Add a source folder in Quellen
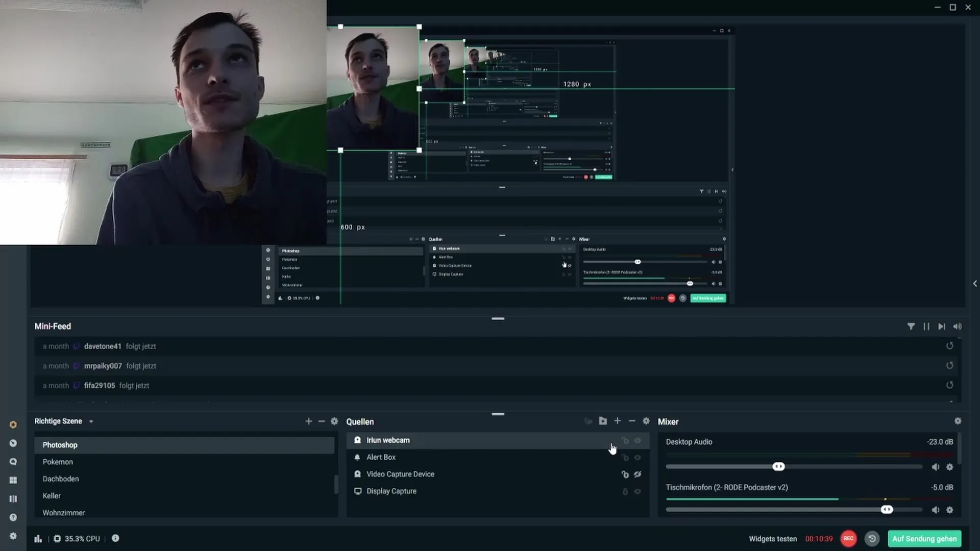 [x=603, y=421]
